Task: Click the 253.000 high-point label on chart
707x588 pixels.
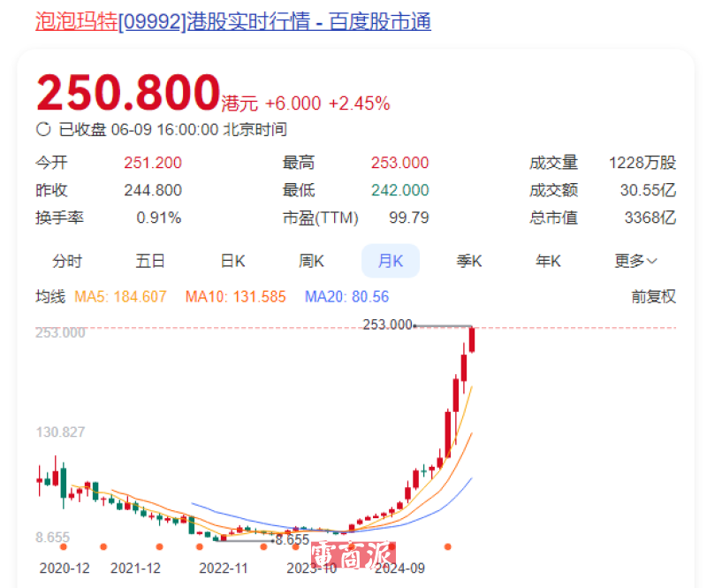Action: click(388, 325)
